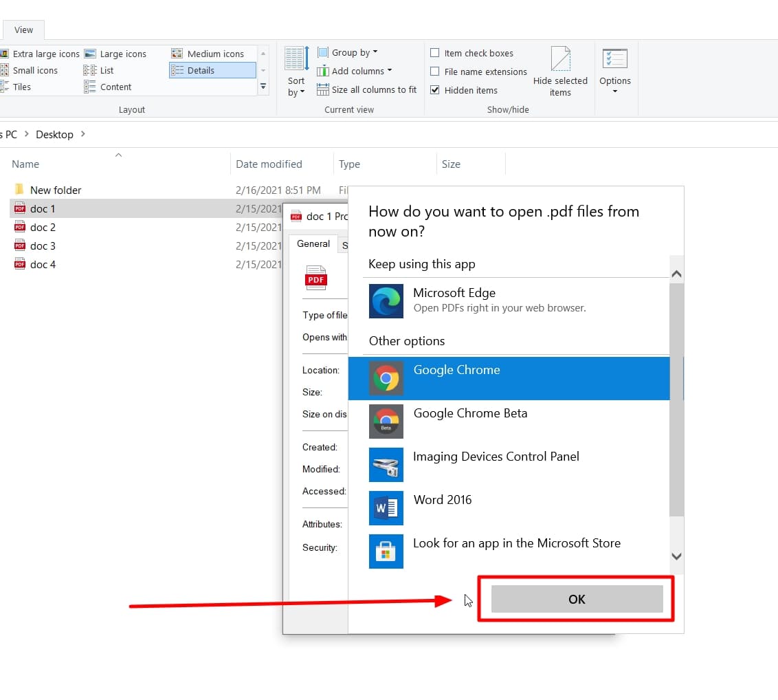Screen dimensions: 778x700
Task: Switch to Large icons layout
Action: pyautogui.click(x=124, y=53)
